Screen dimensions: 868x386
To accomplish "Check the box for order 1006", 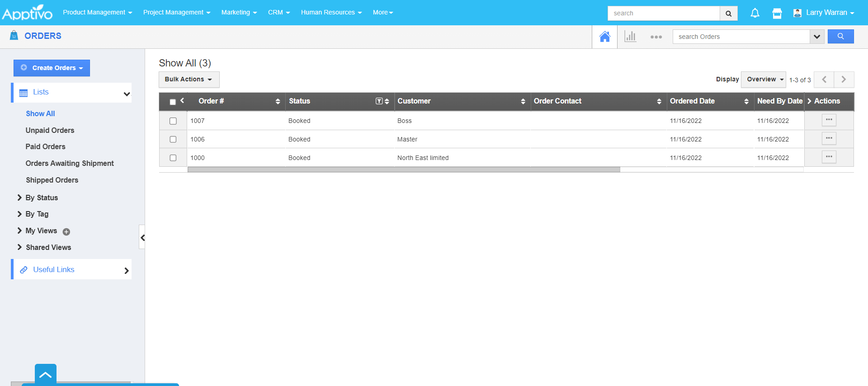I will 173,139.
